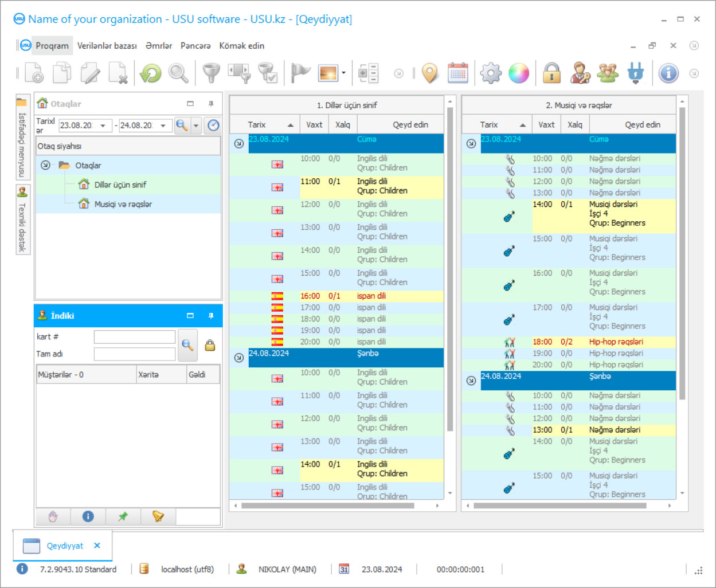Maximize the Otaqlar panel
This screenshot has height=588, width=716.
[190, 104]
